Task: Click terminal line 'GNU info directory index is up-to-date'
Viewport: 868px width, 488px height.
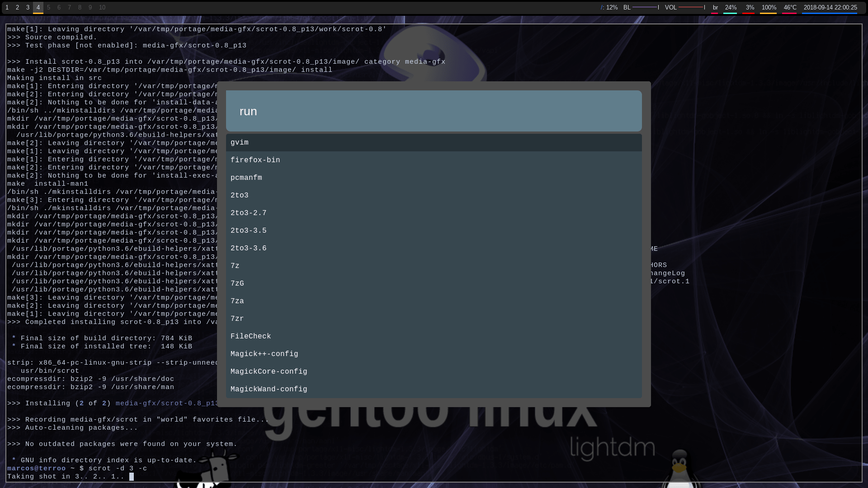Action: pyautogui.click(x=108, y=460)
